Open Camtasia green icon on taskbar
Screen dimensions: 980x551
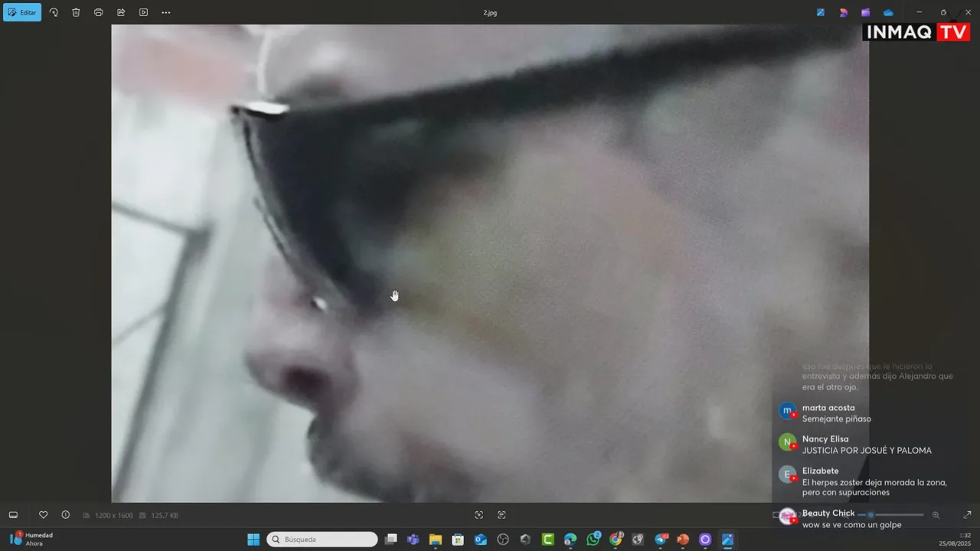(x=548, y=540)
